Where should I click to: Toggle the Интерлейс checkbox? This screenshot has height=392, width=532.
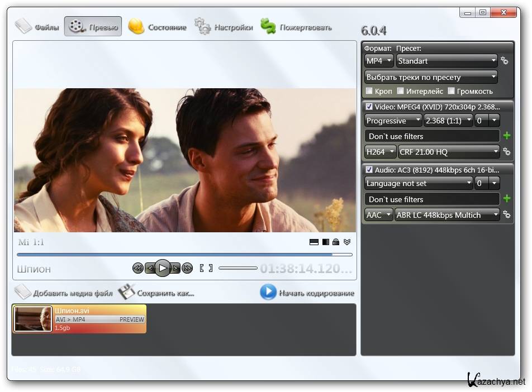pyautogui.click(x=400, y=91)
